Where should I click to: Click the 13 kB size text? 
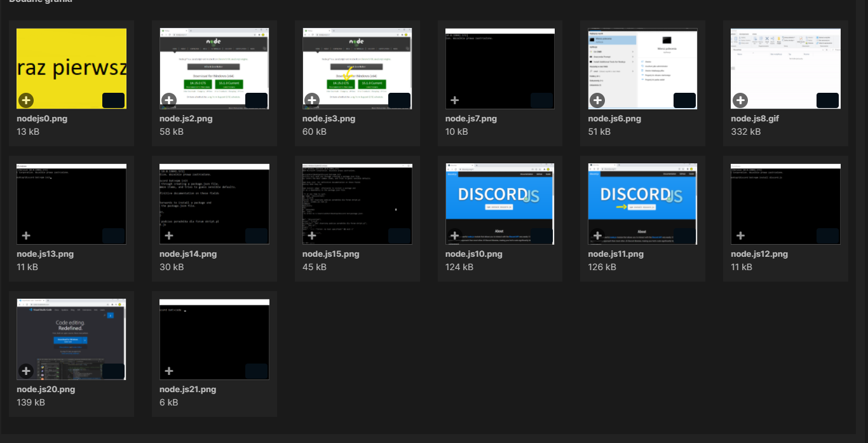pyautogui.click(x=28, y=132)
